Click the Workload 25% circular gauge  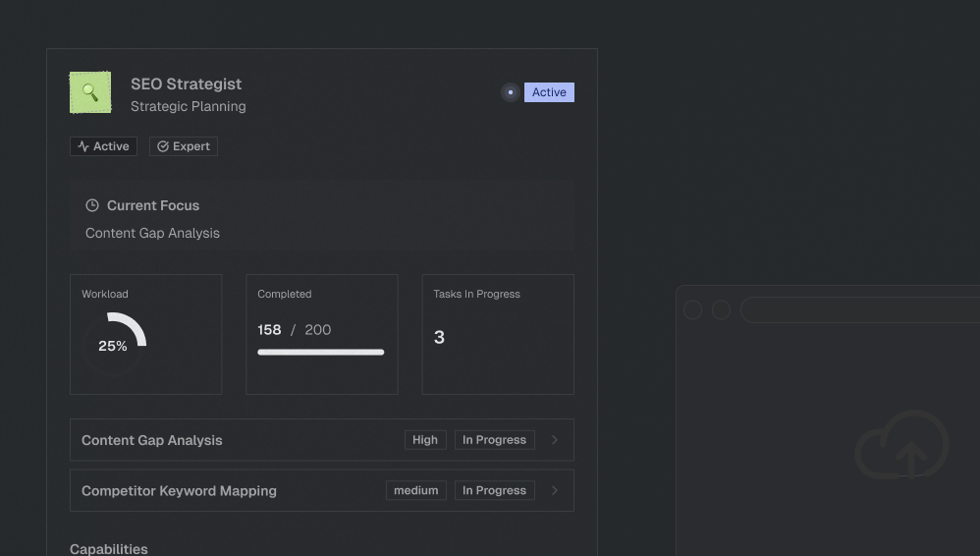pos(114,345)
